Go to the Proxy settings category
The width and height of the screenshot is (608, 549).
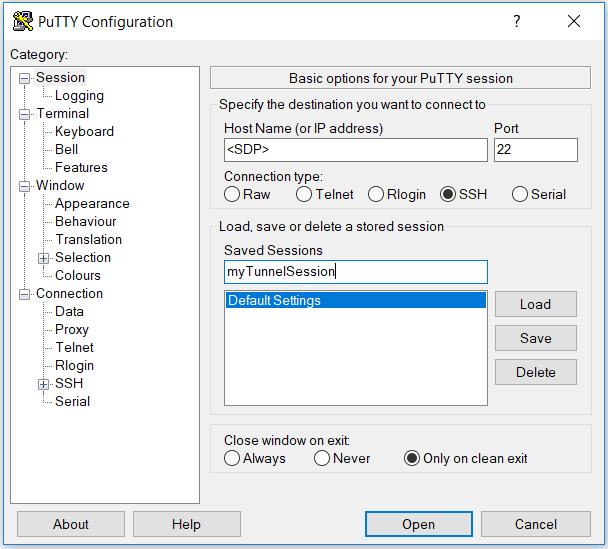point(72,330)
